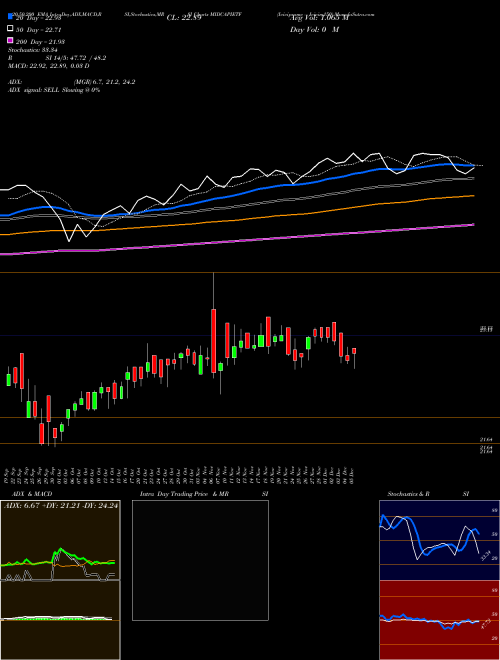Viewport: 500px width, 660px height.
Task: Click the MACD 22.92, 22.89 values line
Action: click(49, 66)
